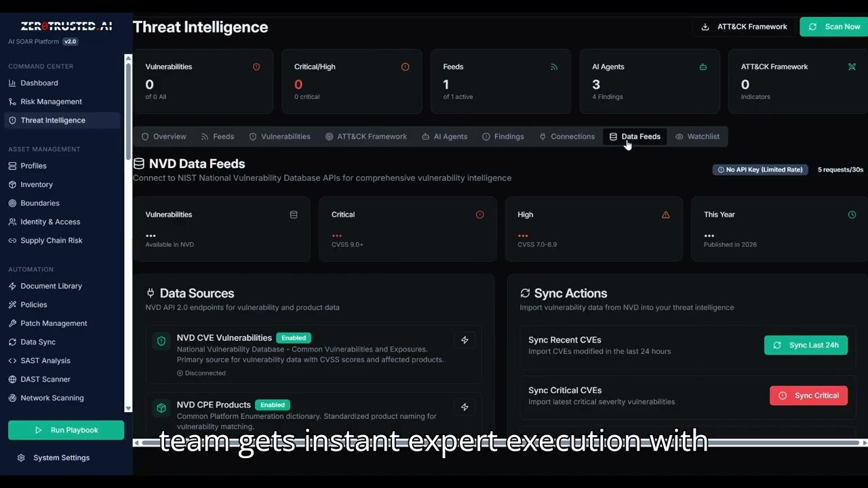Viewport: 868px width, 488px height.
Task: Navigate to Boundaries
Action: point(40,203)
